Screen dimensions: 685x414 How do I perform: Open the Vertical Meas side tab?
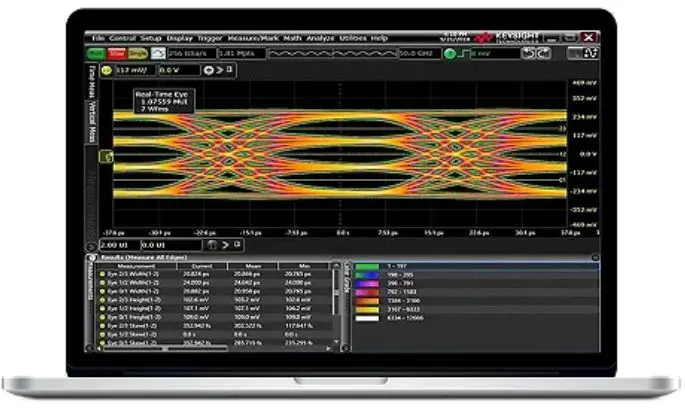92,122
